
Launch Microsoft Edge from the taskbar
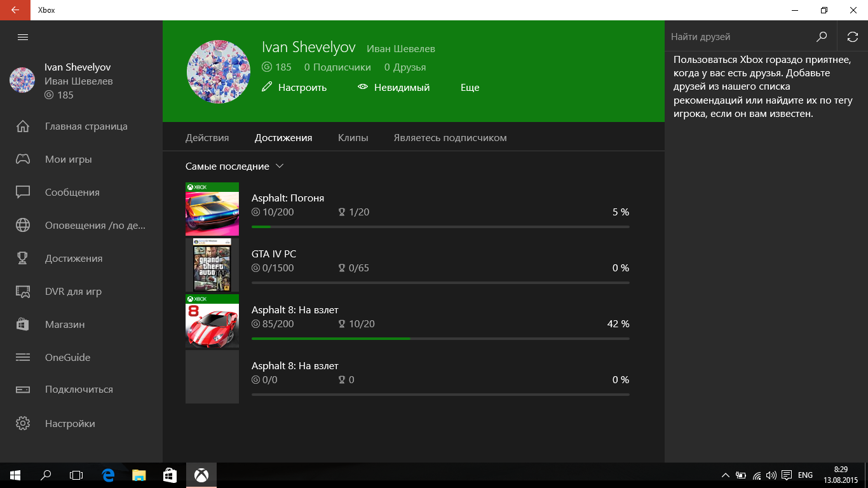pos(108,475)
